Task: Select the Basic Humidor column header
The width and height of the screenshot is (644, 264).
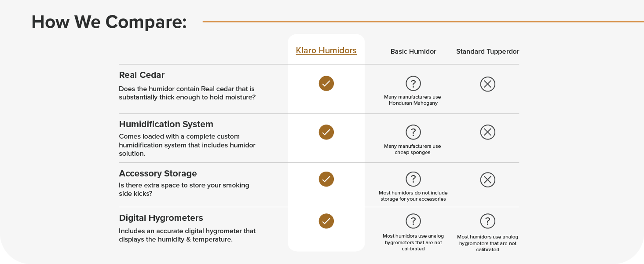Action: coord(413,51)
